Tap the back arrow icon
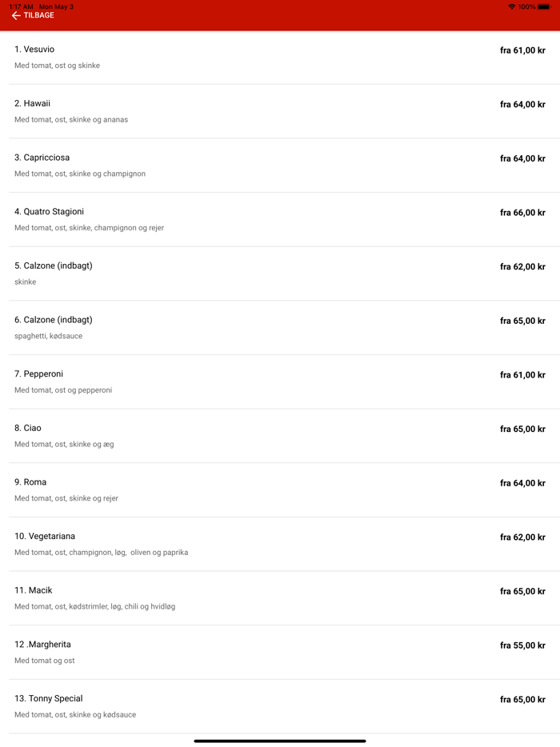The width and height of the screenshot is (560, 747). pos(16,16)
